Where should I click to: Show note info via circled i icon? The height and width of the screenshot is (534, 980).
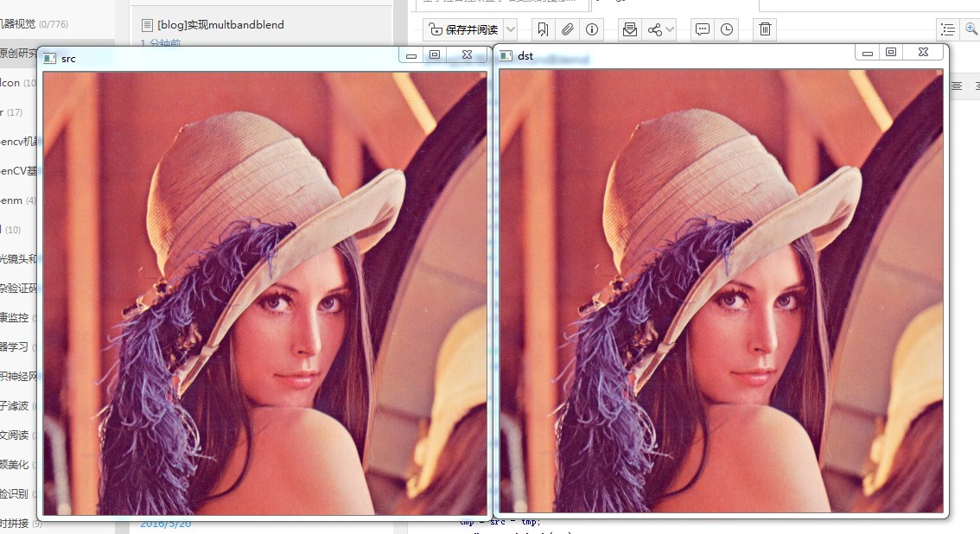pyautogui.click(x=592, y=29)
